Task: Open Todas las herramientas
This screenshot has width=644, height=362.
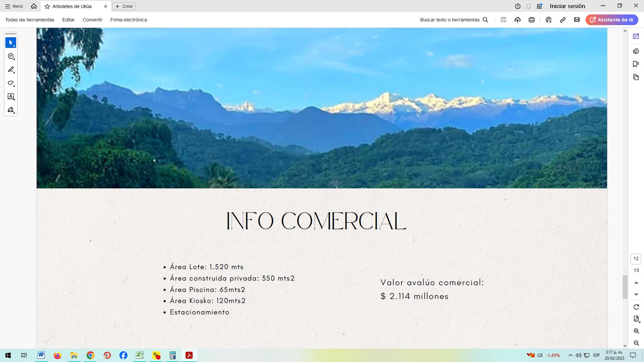Action: coord(30,20)
